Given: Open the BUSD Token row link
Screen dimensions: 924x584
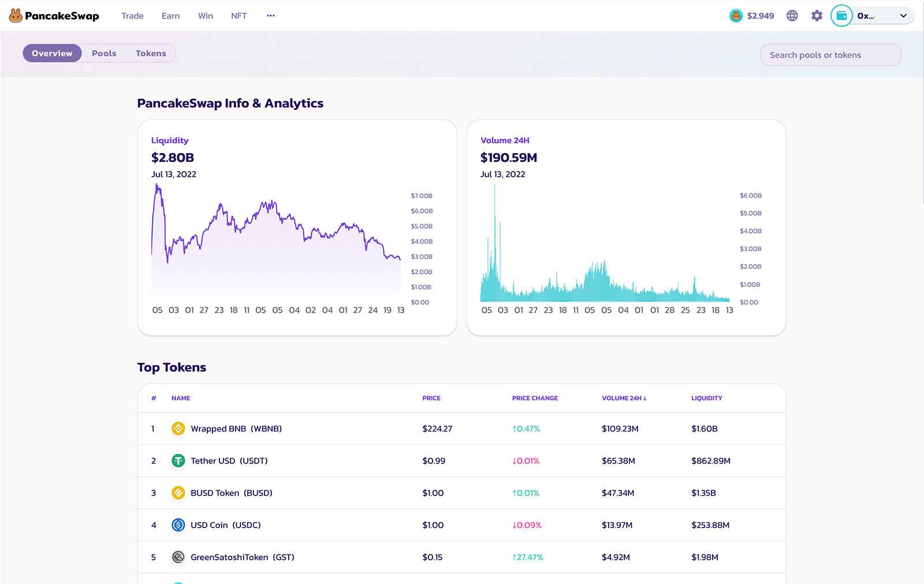Looking at the screenshot, I should pyautogui.click(x=231, y=493).
